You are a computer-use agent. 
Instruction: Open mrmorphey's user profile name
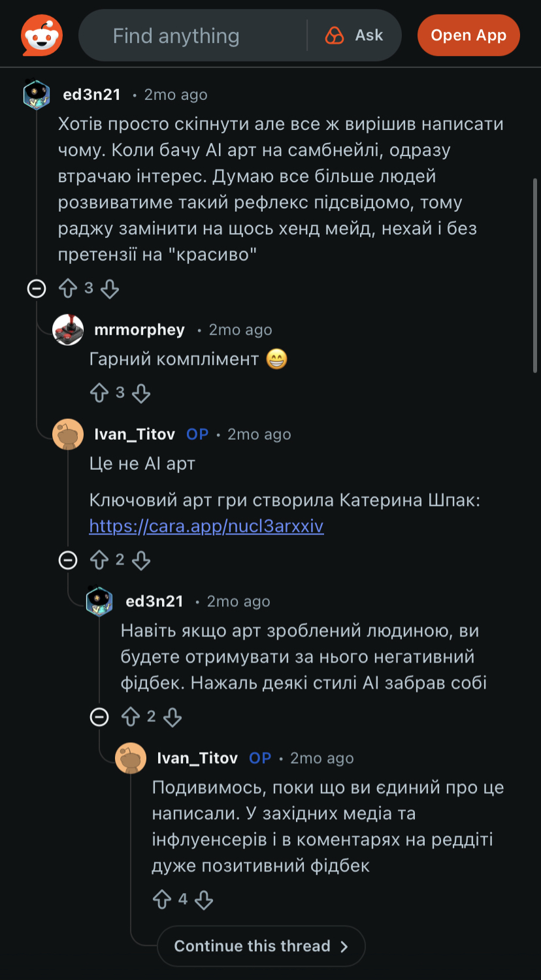tap(139, 330)
